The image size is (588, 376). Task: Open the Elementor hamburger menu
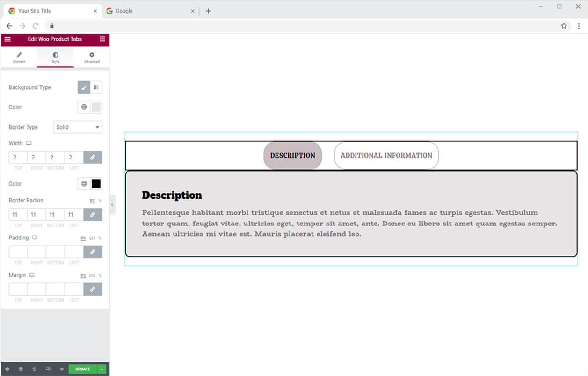point(7,39)
